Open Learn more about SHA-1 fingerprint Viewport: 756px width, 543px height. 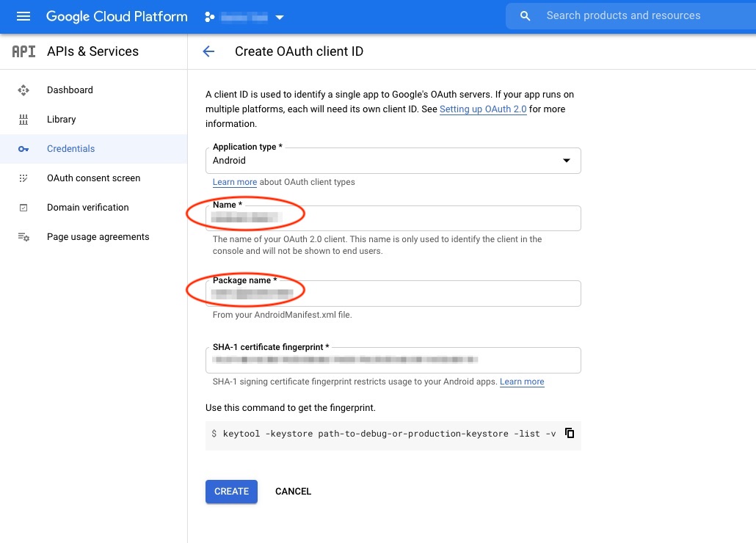point(522,382)
